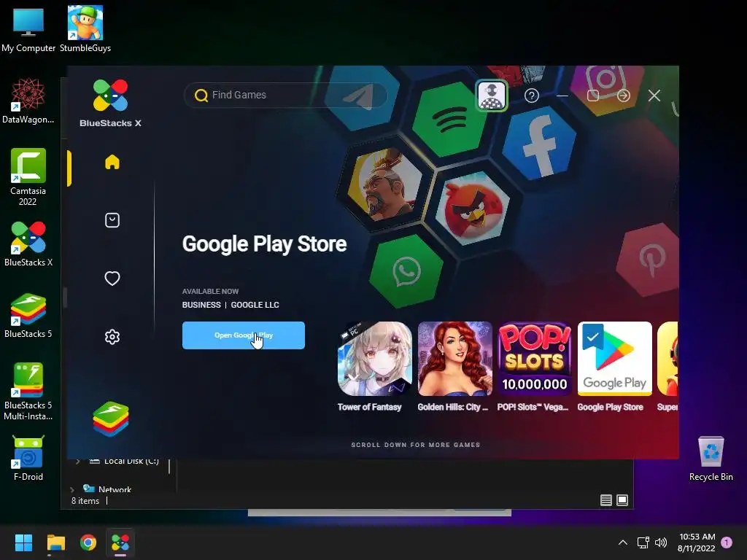This screenshot has height=560, width=747.
Task: Click BlueStacks X taskbar icon
Action: pyautogui.click(x=120, y=542)
